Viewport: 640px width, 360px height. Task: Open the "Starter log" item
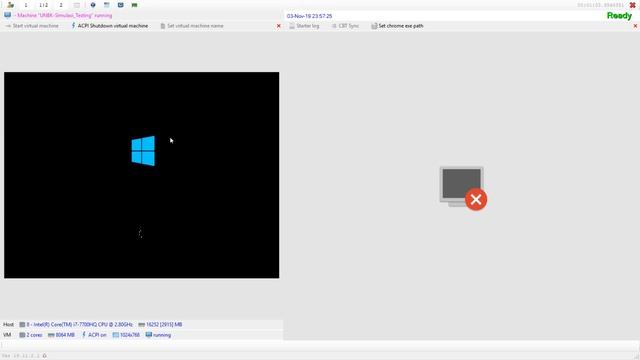(x=304, y=26)
